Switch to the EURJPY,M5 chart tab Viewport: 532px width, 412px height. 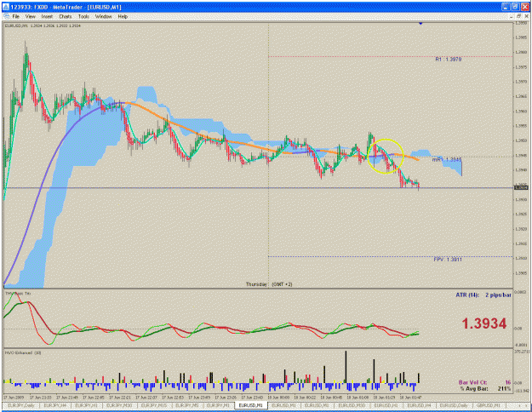click(x=187, y=405)
